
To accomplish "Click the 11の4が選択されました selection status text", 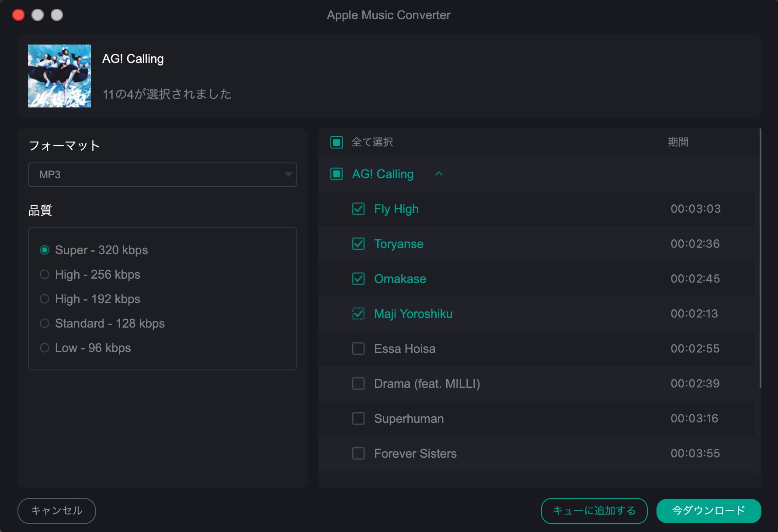I will coord(167,94).
